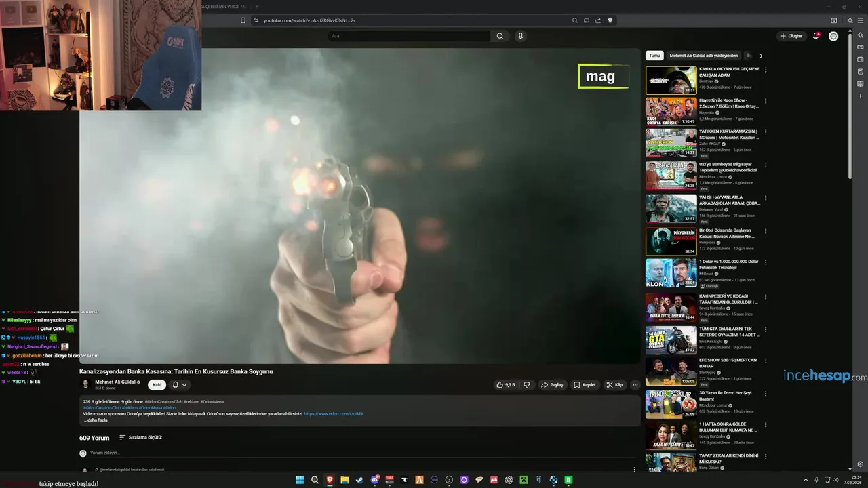The height and width of the screenshot is (488, 868).
Task: Start voice search with the microphone icon
Action: click(x=520, y=36)
